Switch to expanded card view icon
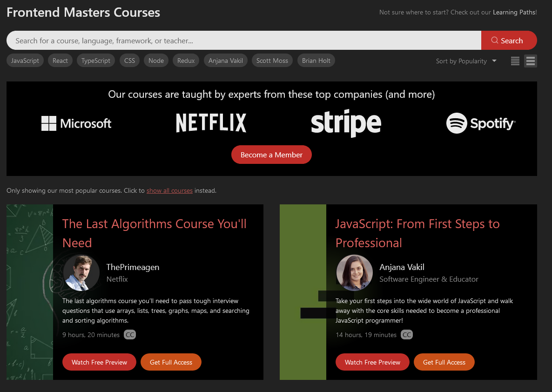 click(x=531, y=61)
